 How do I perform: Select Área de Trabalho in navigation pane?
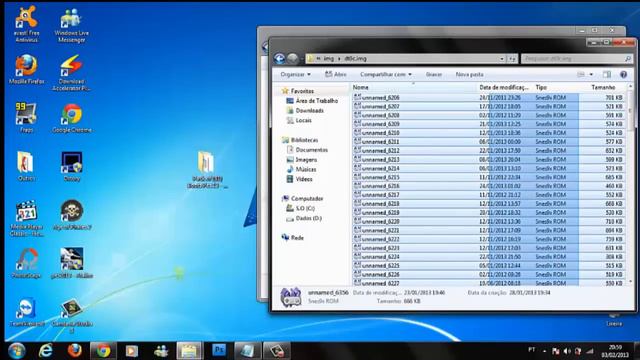pyautogui.click(x=312, y=101)
